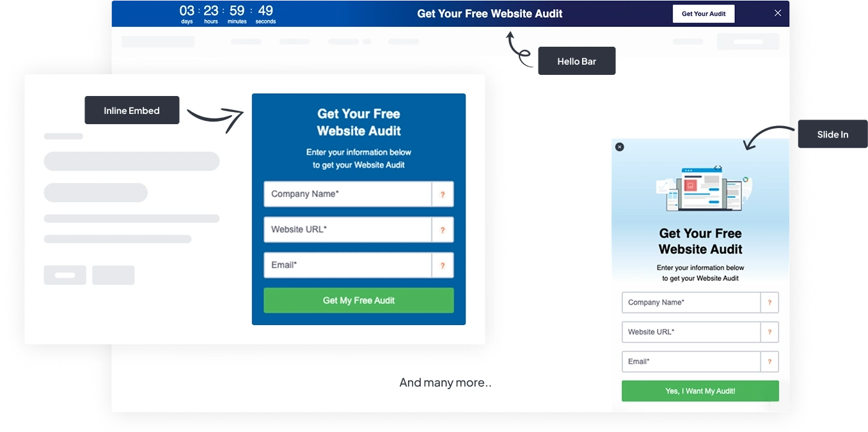Select the Inline Embed label
The width and height of the screenshot is (868, 432).
[x=132, y=111]
